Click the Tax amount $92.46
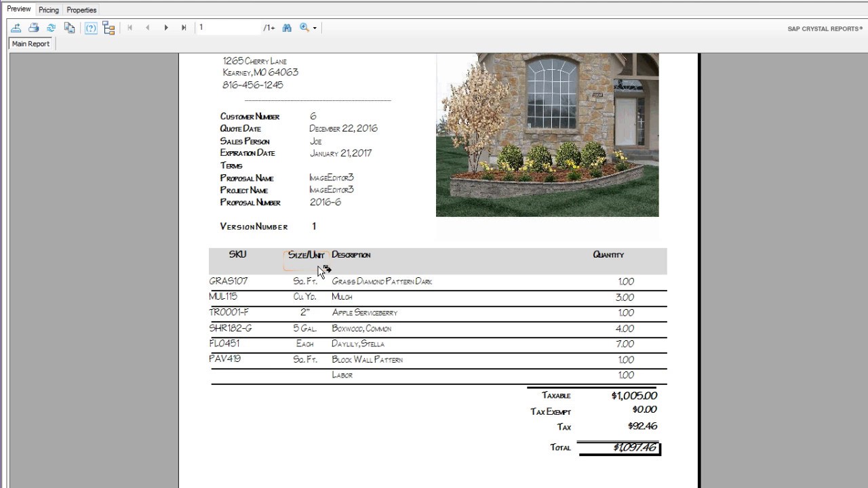The width and height of the screenshot is (868, 488). [643, 426]
